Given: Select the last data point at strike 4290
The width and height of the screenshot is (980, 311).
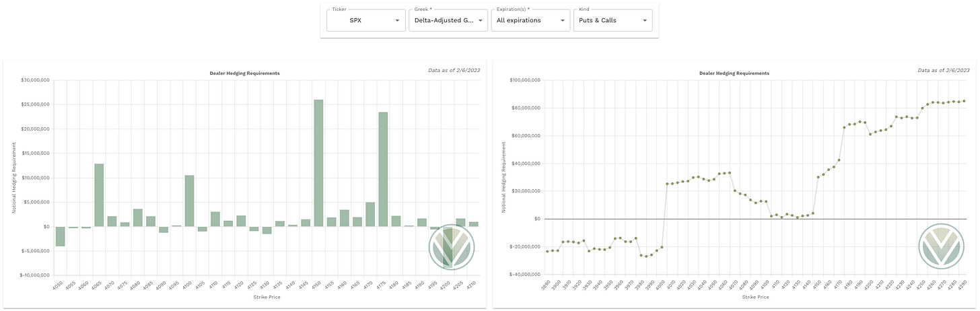Looking at the screenshot, I should click(964, 101).
